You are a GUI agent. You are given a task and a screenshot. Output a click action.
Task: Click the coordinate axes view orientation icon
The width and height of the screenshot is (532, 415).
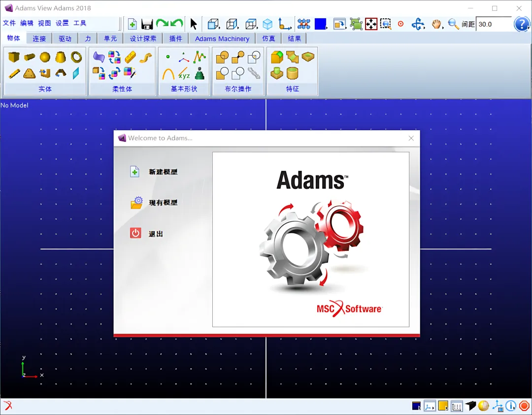tap(284, 24)
